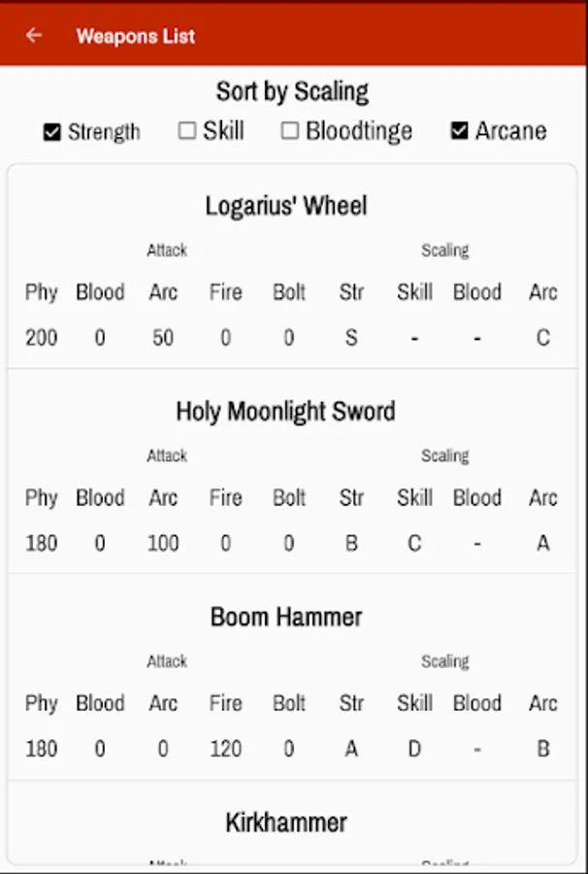This screenshot has height=874, width=588.
Task: Select the Holy Moonlight Sword entry
Action: 286,412
